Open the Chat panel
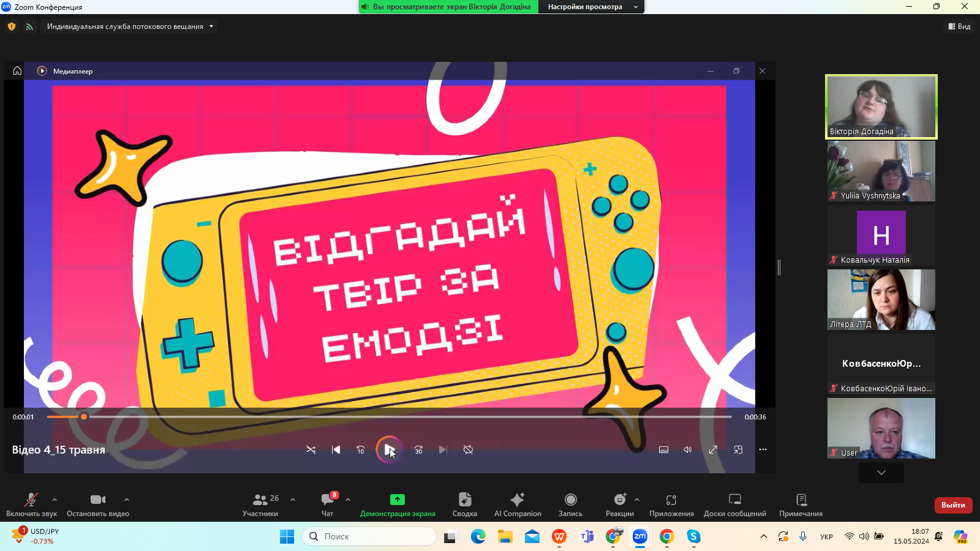Screen dimensions: 980x551 coord(328,504)
